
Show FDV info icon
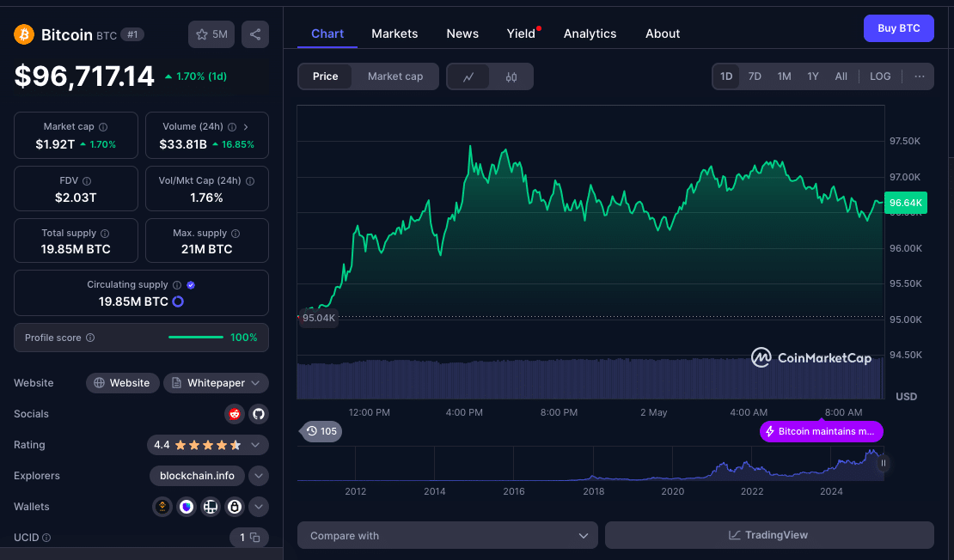[87, 181]
